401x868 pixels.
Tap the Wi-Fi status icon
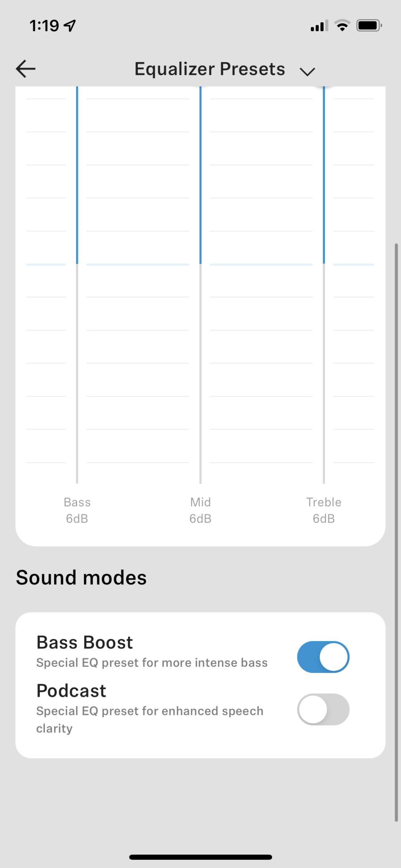click(342, 26)
